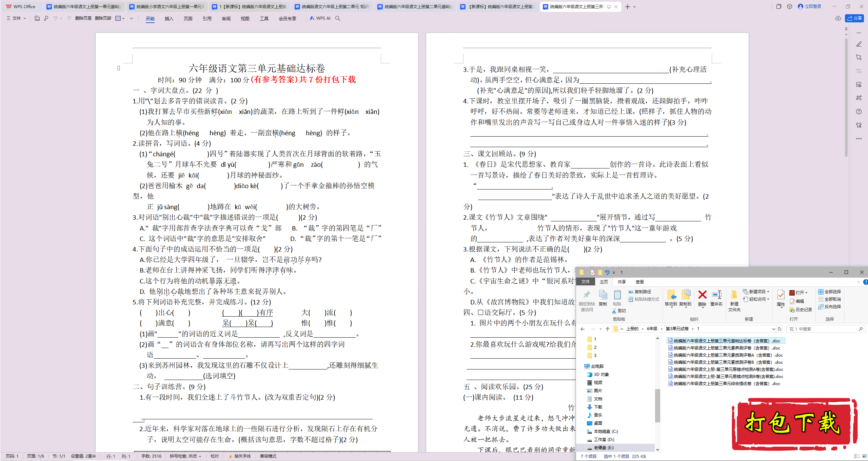Toggle spell check status in WPS status bar
Image resolution: width=868 pixels, height=461 pixels.
[x=185, y=456]
